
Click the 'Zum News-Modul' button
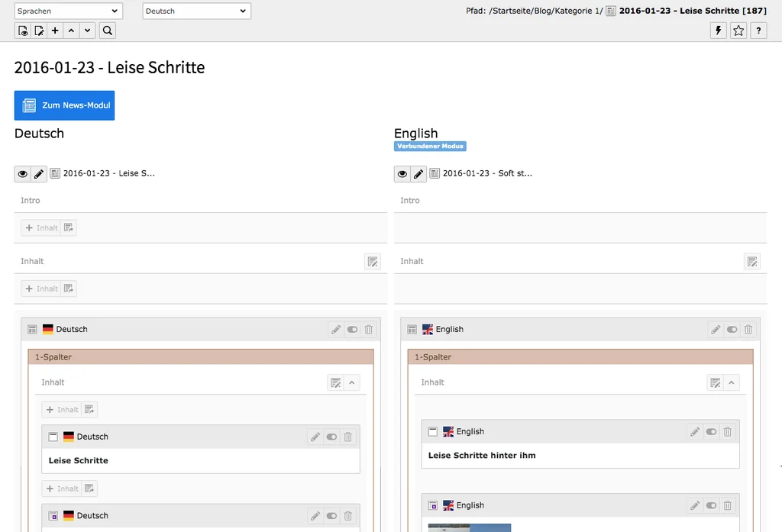pyautogui.click(x=64, y=105)
